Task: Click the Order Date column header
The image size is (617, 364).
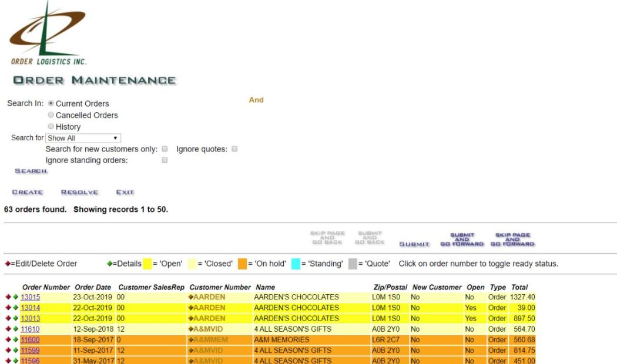Action: pos(93,287)
